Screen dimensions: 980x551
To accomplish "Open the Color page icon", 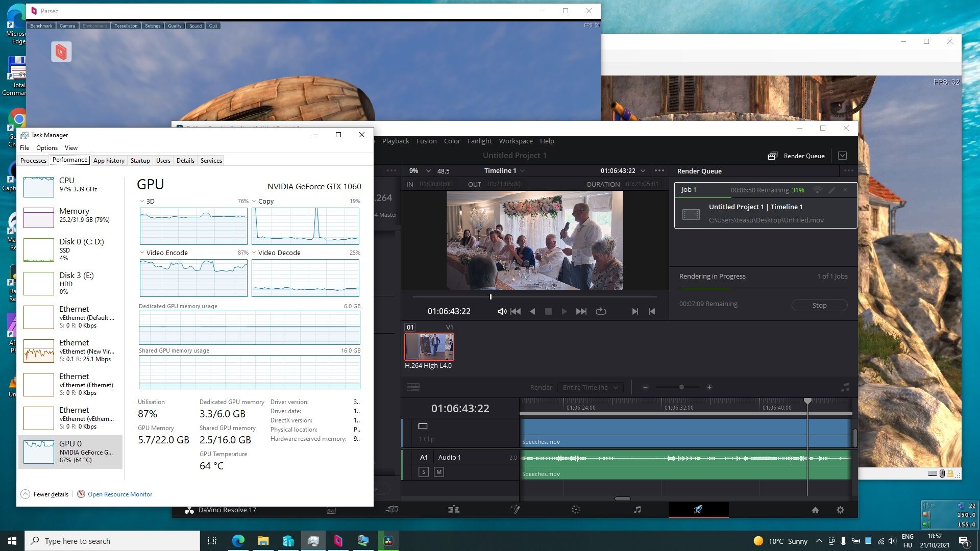I will click(576, 510).
